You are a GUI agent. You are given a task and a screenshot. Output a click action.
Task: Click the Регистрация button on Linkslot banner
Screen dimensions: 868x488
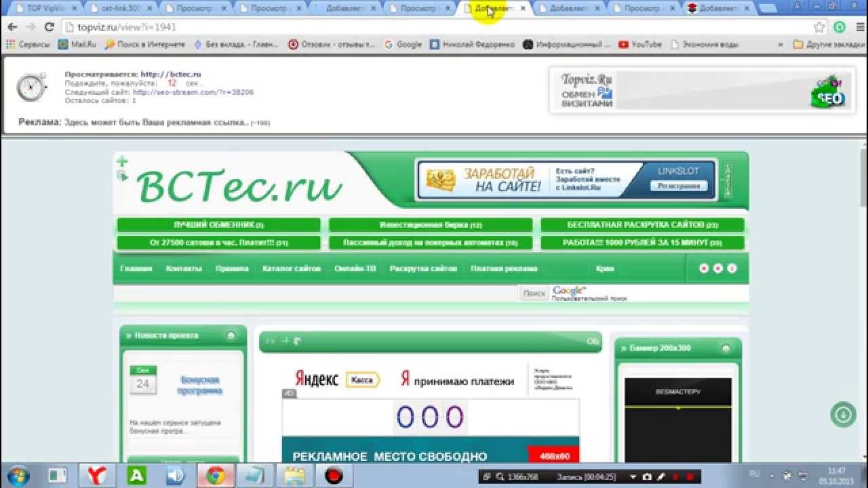point(679,186)
